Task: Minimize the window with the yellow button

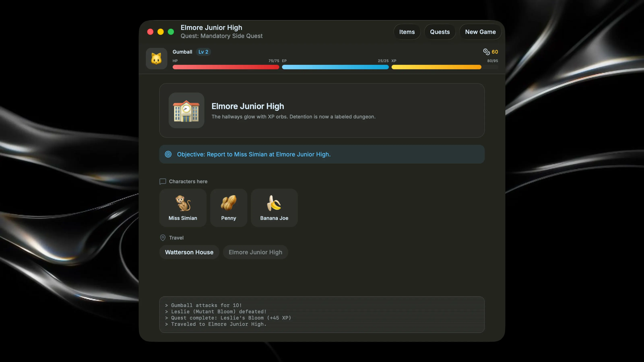Action: [x=161, y=32]
